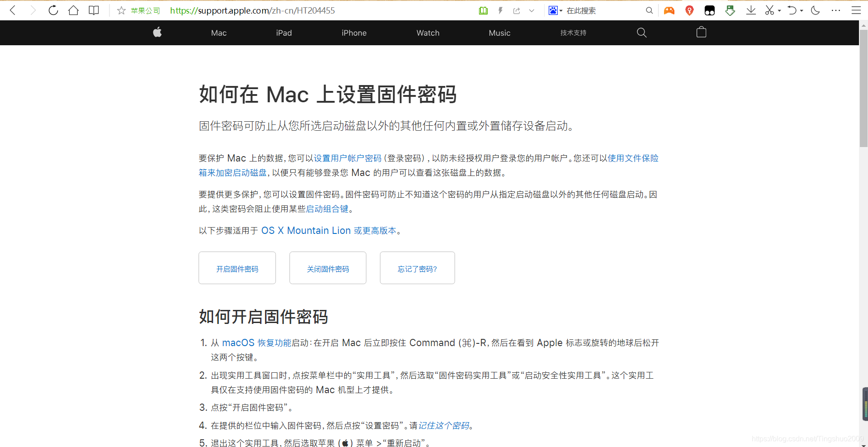The height and width of the screenshot is (447, 868).
Task: Share the page via the share icon
Action: 517,10
